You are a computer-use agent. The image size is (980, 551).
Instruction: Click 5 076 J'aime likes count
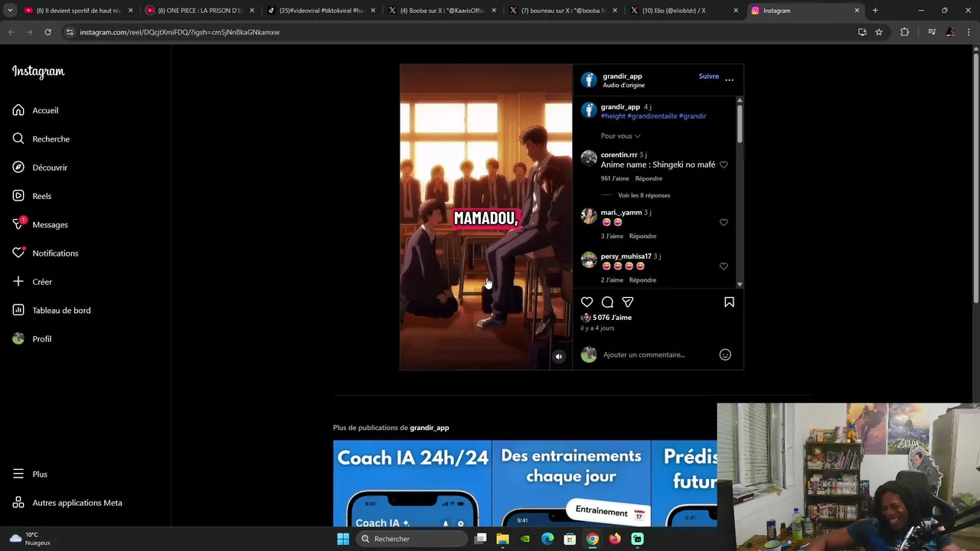(612, 318)
